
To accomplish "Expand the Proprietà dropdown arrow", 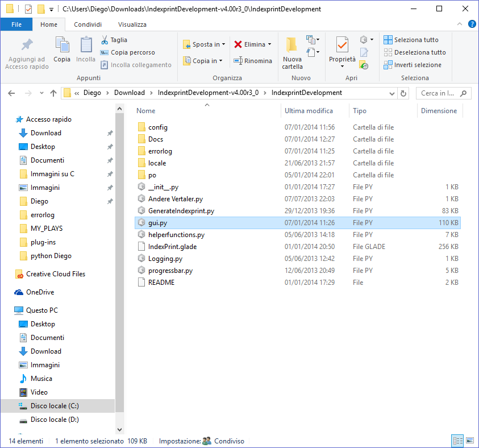I will click(342, 67).
